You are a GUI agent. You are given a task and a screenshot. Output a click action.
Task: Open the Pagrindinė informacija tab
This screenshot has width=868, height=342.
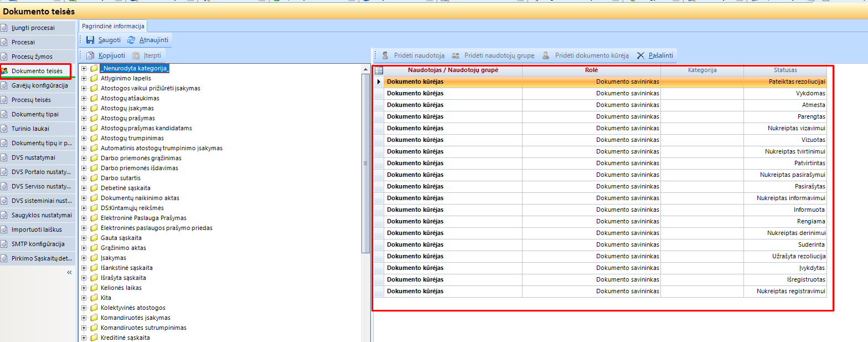(113, 26)
